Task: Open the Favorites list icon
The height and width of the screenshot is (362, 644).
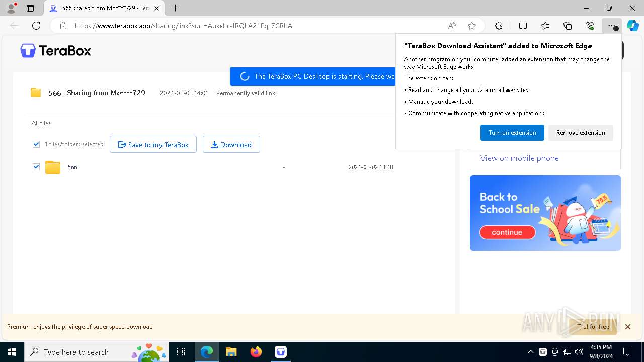Action: pyautogui.click(x=545, y=26)
